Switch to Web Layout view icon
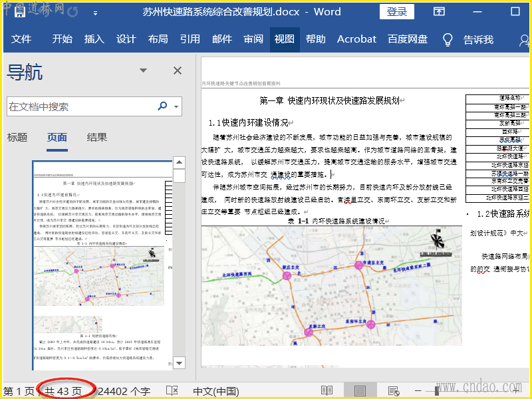 393,391
